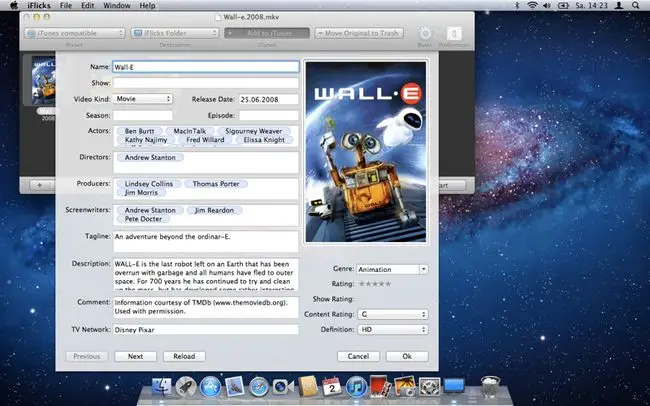Screen dimensions: 650x406
Task: Launch Launchpad rocket icon in dock
Action: click(x=186, y=387)
